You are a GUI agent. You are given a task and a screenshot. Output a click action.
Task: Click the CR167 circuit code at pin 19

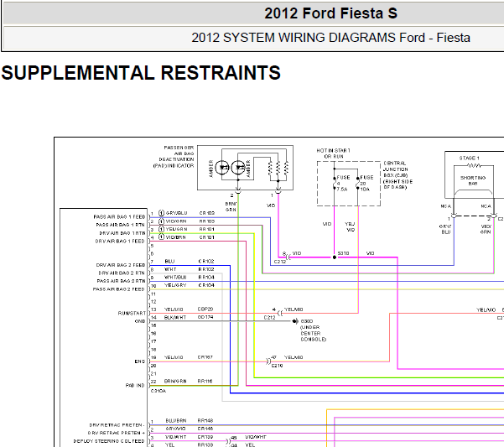[x=205, y=357]
